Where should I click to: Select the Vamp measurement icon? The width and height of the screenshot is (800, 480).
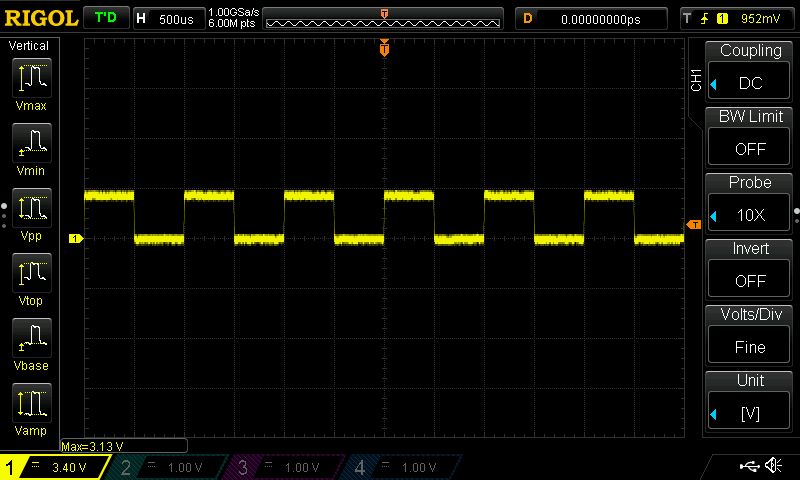(32, 402)
